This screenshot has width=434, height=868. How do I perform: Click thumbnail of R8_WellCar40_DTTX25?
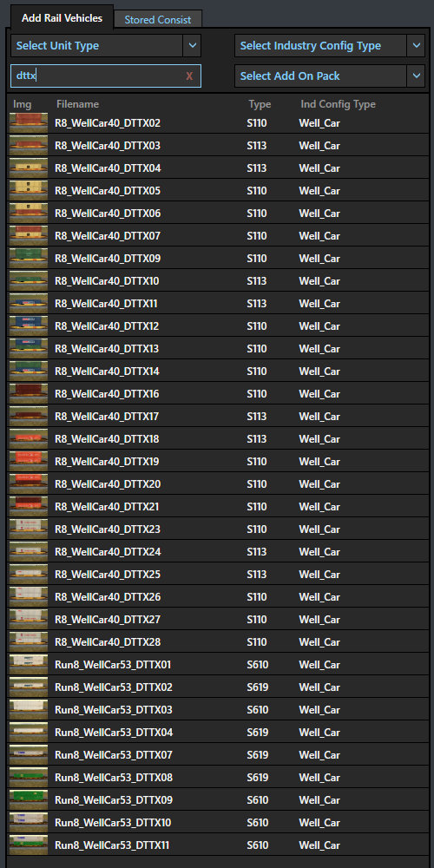point(29,575)
